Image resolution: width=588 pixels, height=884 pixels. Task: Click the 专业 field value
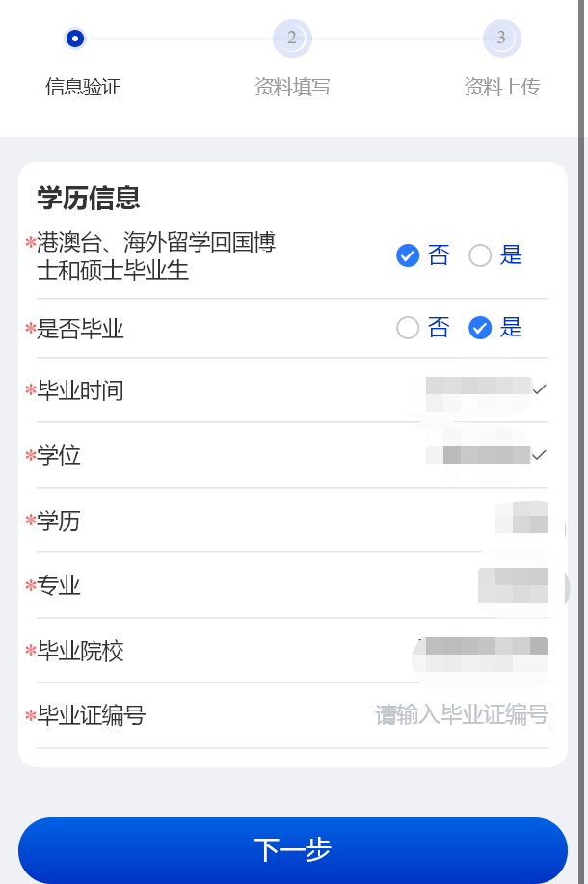[x=513, y=585]
